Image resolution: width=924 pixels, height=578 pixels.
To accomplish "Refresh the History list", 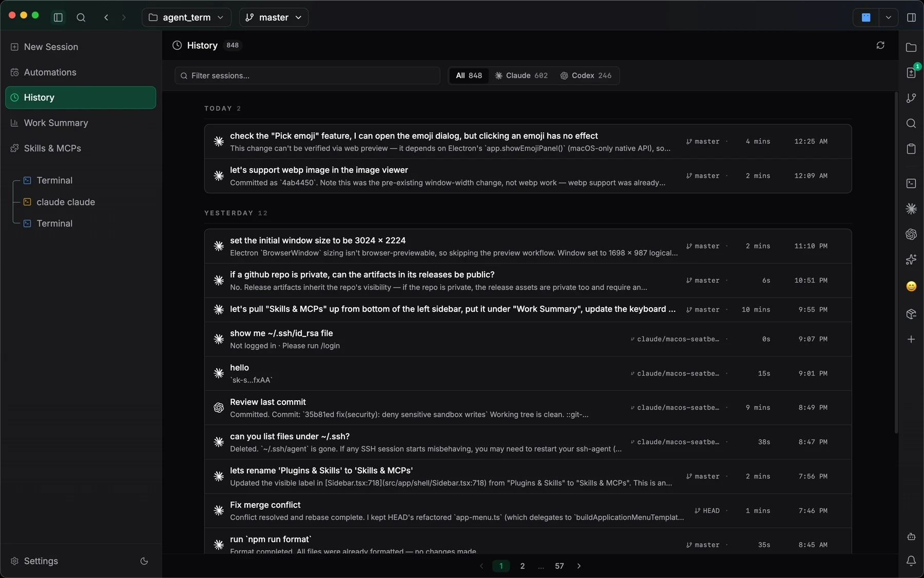I will pyautogui.click(x=880, y=45).
